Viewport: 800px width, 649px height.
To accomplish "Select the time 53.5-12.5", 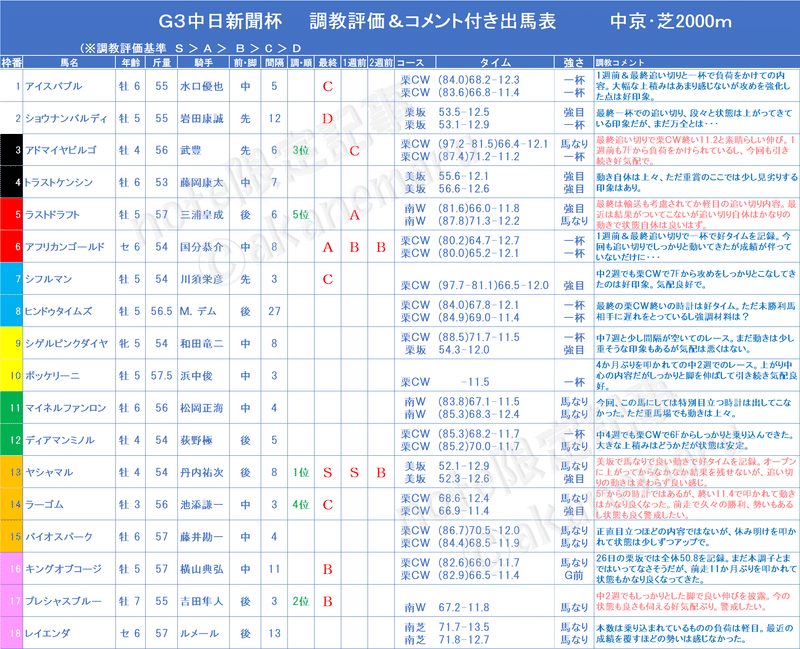I will 464,112.
